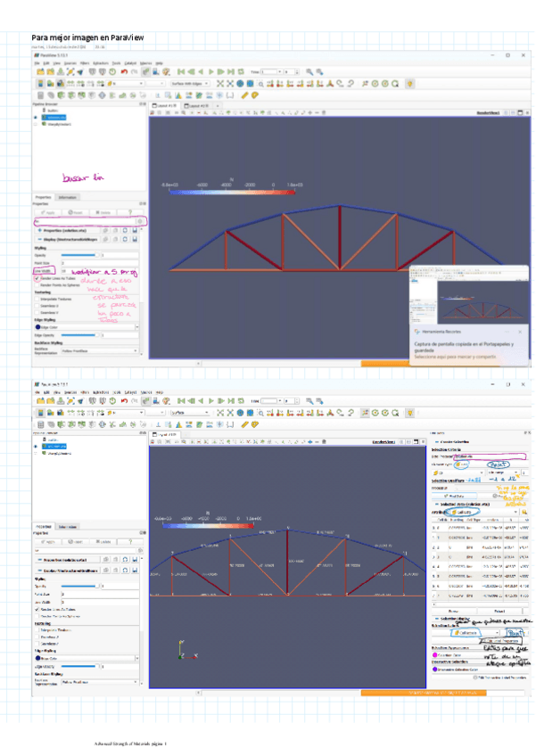The width and height of the screenshot is (536, 756).
Task: Open the Surface With Edges representation dropdown
Action: [189, 83]
